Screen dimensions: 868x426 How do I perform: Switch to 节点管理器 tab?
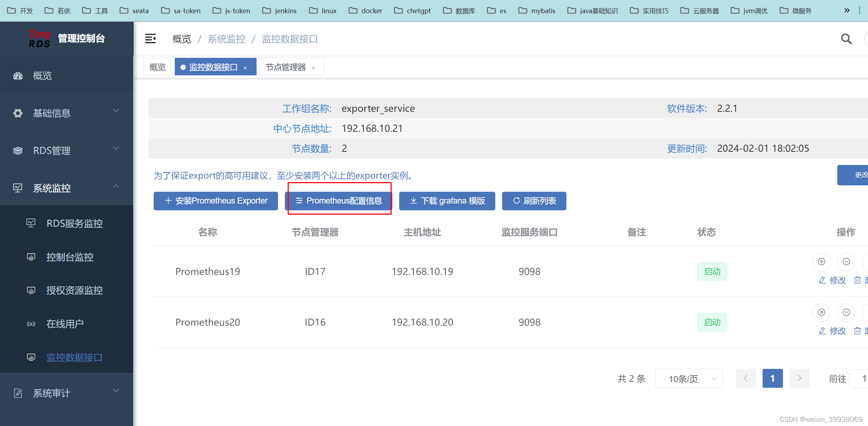click(286, 67)
